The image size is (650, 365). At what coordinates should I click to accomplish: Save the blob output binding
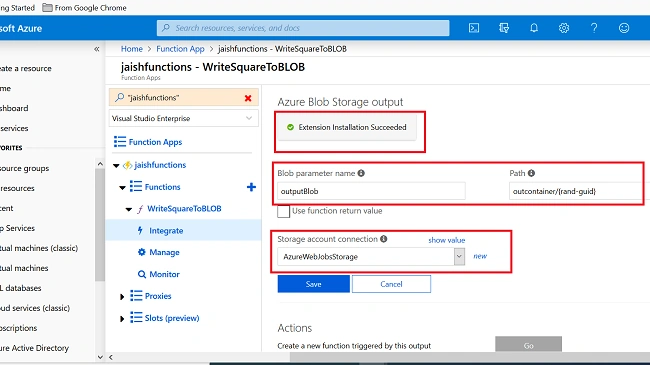click(x=313, y=284)
